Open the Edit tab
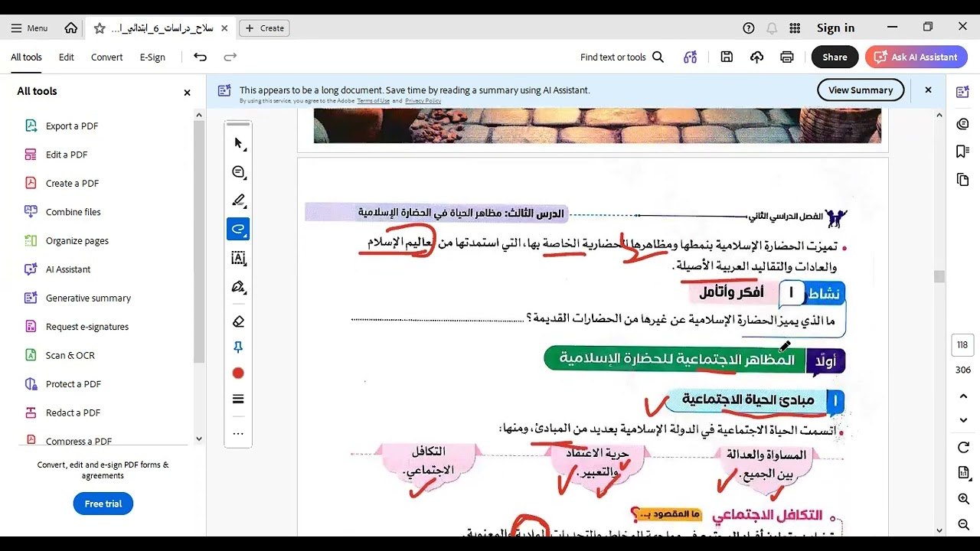980x551 pixels. [67, 57]
